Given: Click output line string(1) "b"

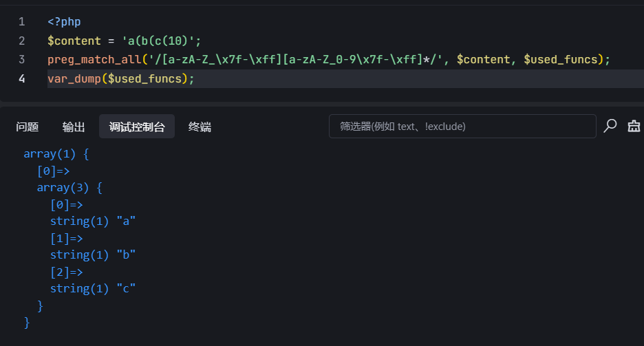Looking at the screenshot, I should pos(92,255).
